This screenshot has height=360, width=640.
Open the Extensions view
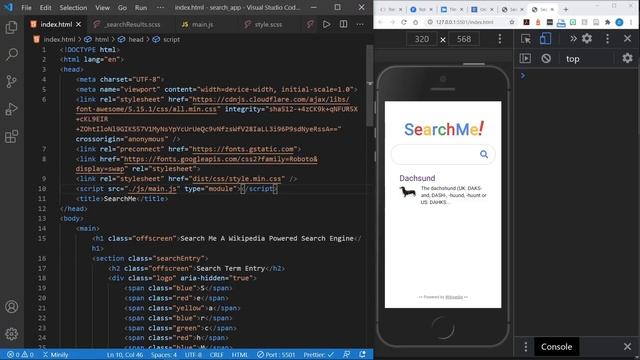pyautogui.click(x=11, y=136)
